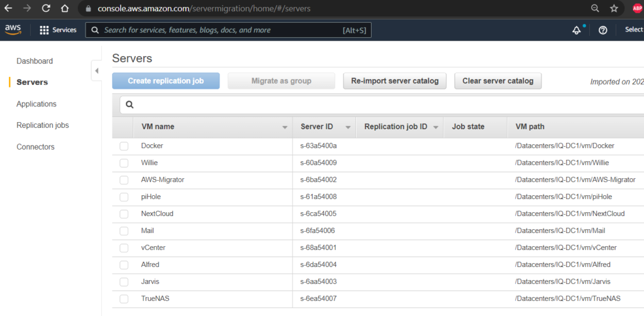Check the Jarvis row checkbox
644x316 pixels.
(124, 282)
